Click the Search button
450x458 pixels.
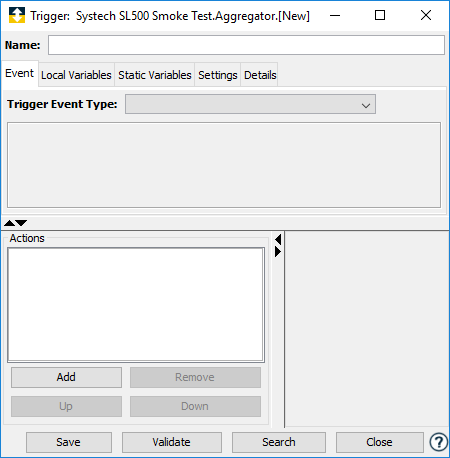coord(279,442)
